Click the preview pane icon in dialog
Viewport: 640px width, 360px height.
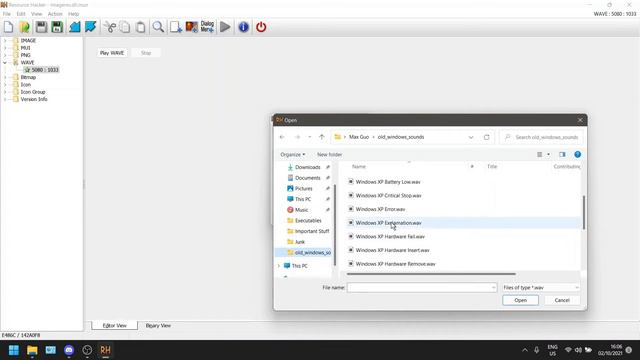[562, 155]
